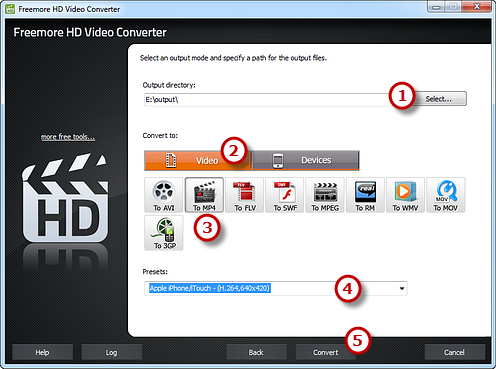Screen dimensions: 496x369
Task: Choose the To MOV format icon
Action: [x=446, y=195]
